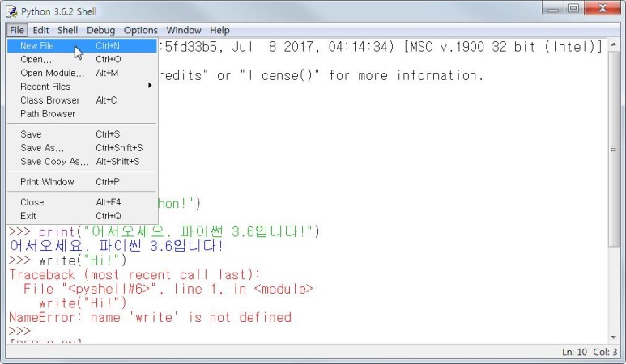Open the File menu
The width and height of the screenshot is (626, 364).
(17, 30)
